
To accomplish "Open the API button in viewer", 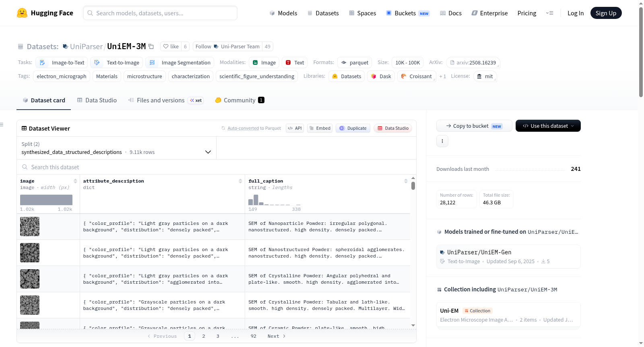I will point(295,128).
